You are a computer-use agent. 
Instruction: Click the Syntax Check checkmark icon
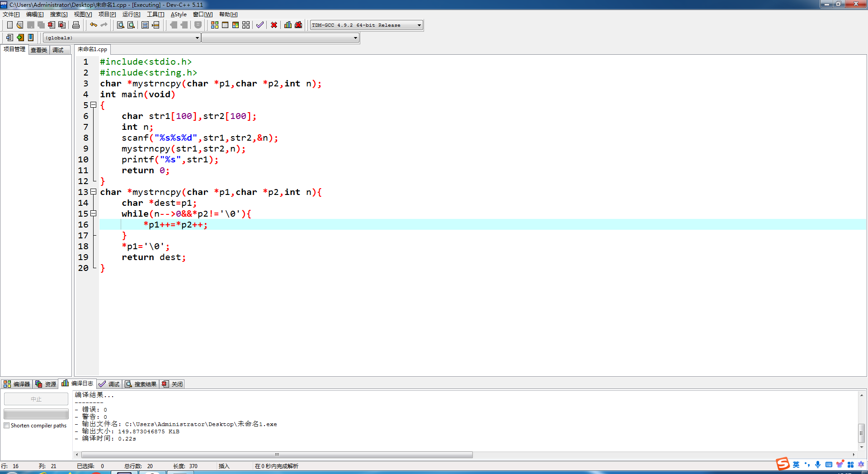[260, 25]
